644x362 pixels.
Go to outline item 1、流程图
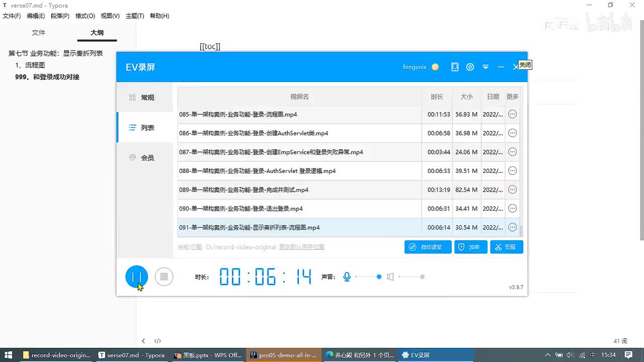coord(30,65)
